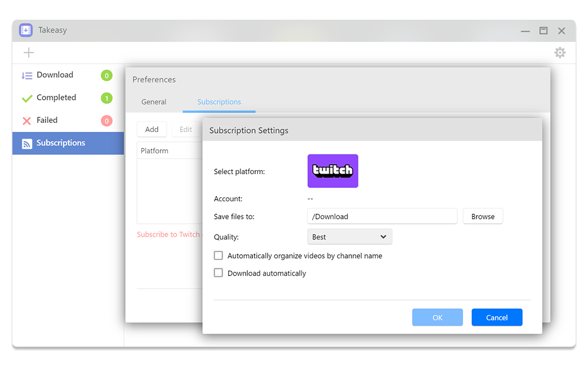
Task: Open settings with the gear icon
Action: (x=560, y=52)
